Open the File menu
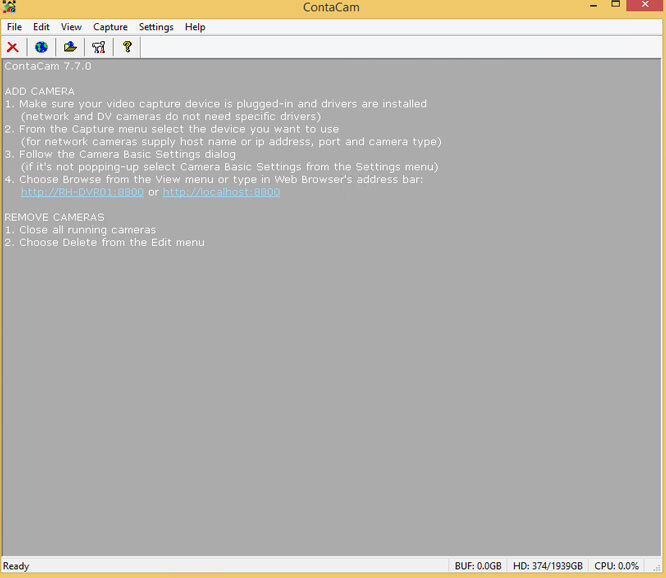Viewport: 666px width, 578px height. coord(14,27)
